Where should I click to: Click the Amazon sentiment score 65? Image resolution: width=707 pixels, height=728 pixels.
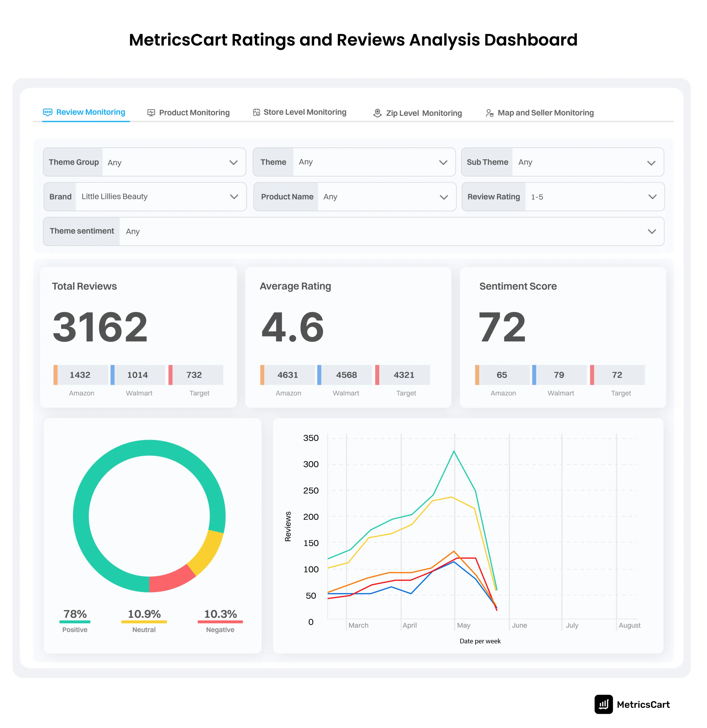(502, 375)
